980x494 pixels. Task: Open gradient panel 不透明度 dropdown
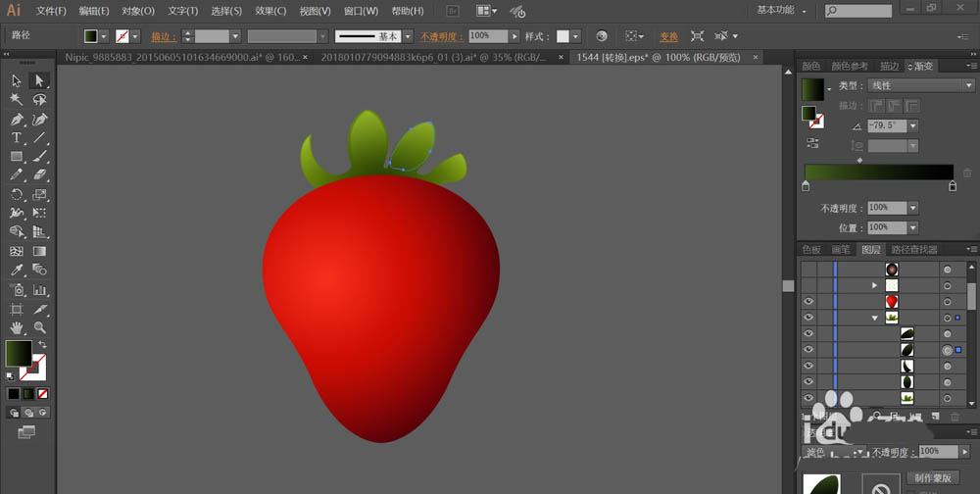point(913,208)
